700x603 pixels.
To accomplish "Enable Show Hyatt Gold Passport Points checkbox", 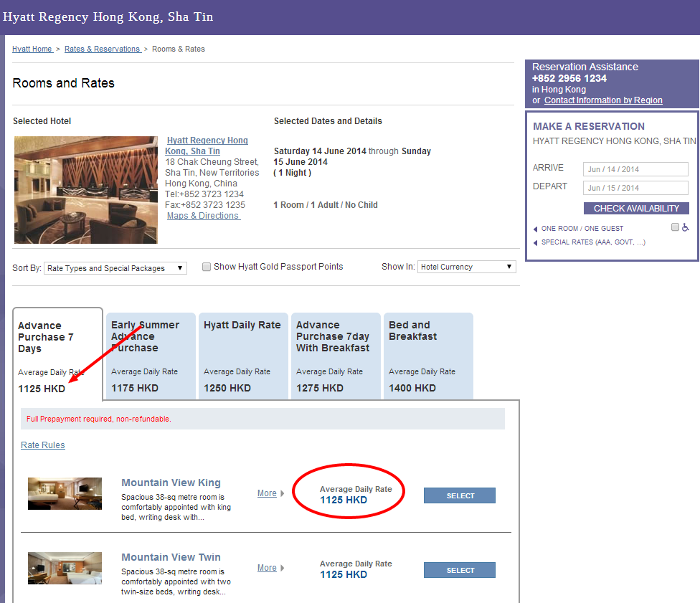I will click(x=207, y=267).
